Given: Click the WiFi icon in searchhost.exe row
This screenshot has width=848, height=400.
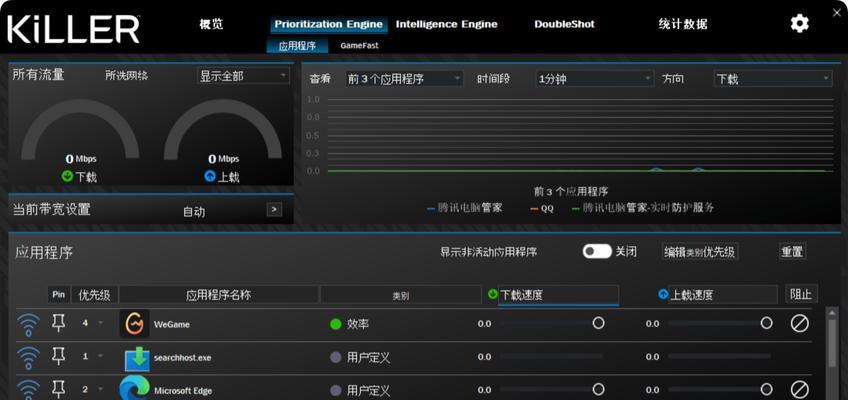Looking at the screenshot, I should [28, 357].
